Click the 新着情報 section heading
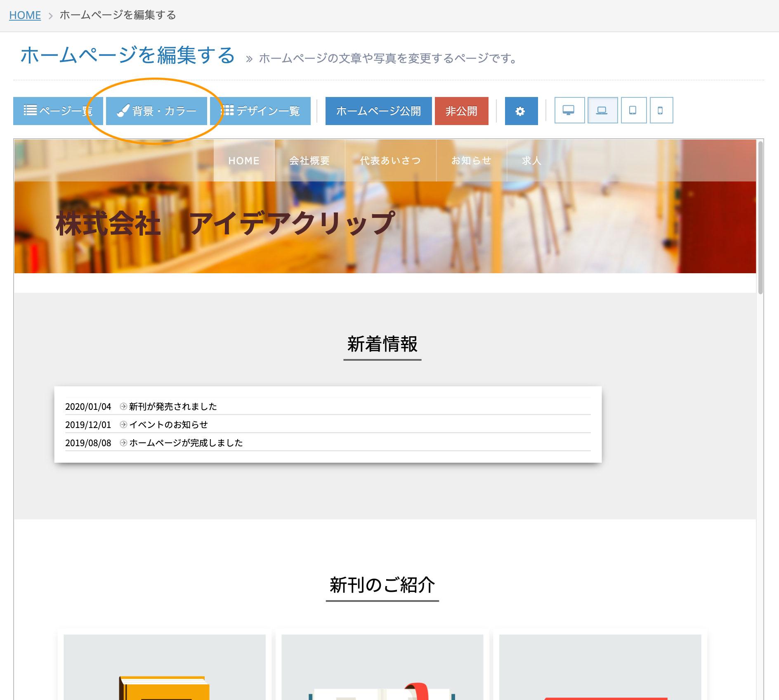The image size is (779, 700). 382,344
